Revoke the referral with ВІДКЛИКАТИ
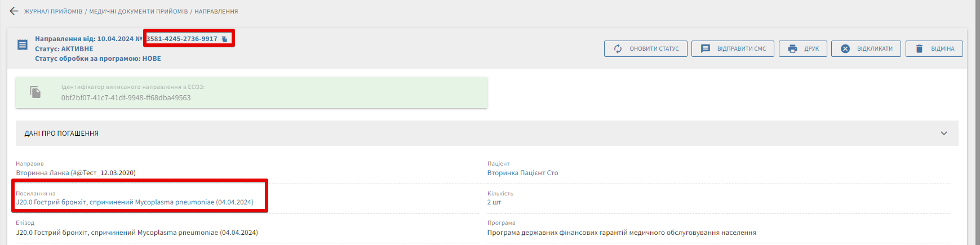 coord(866,49)
